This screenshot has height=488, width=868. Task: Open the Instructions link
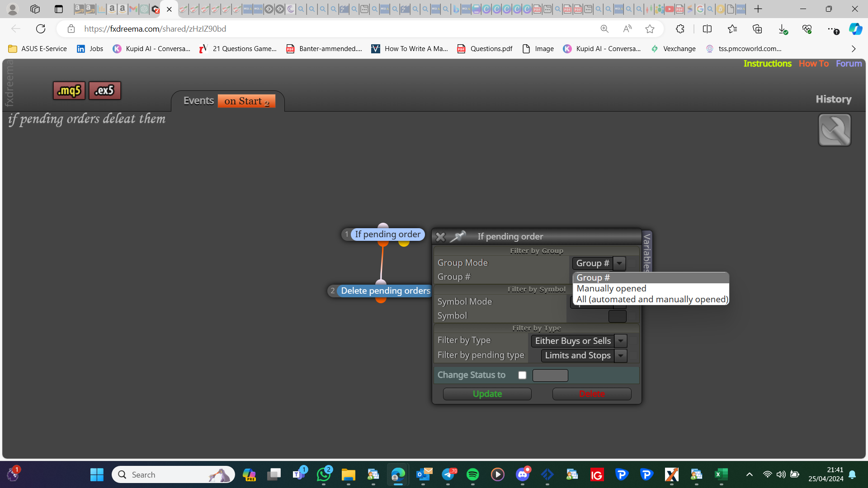point(767,64)
